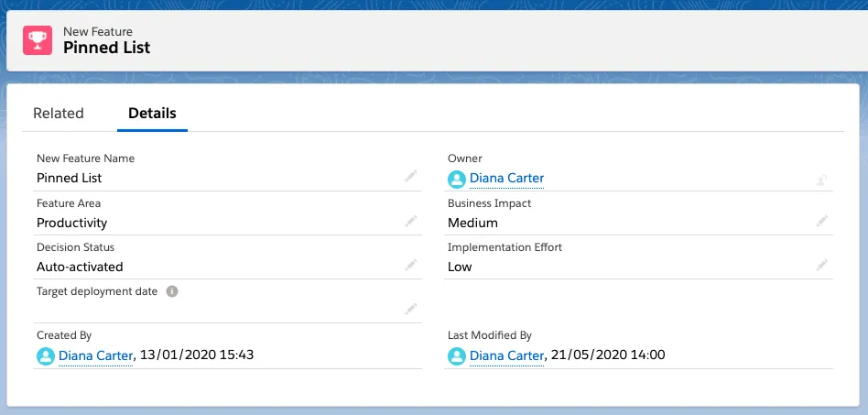Edit the New Feature Name pencil icon
Screen dimensions: 868x415
[x=411, y=177]
